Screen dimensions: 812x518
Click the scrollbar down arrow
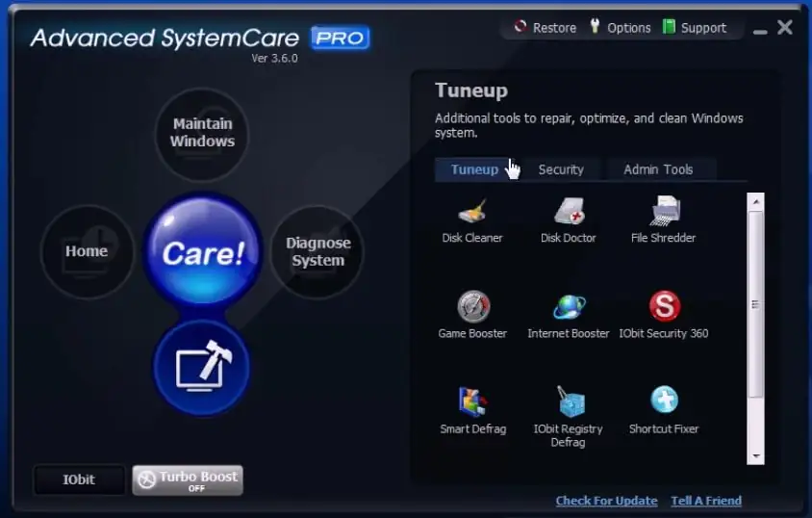(x=755, y=455)
